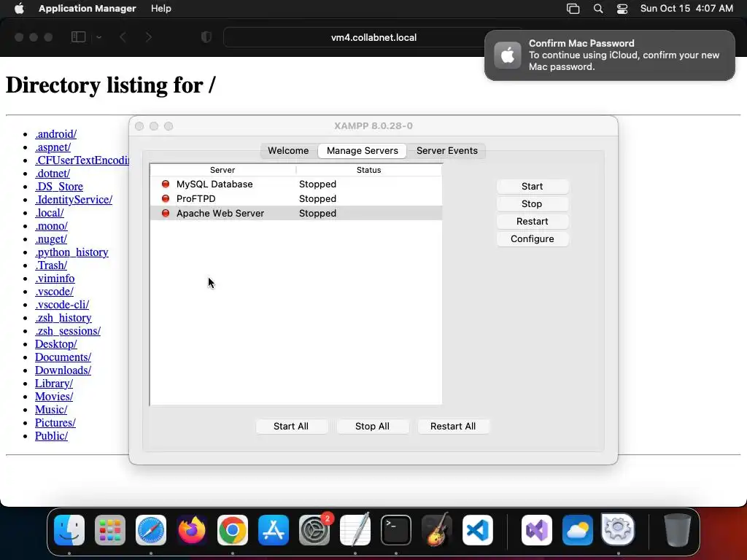Image resolution: width=747 pixels, height=560 pixels.
Task: Open the Apple menu
Action: tap(19, 8)
